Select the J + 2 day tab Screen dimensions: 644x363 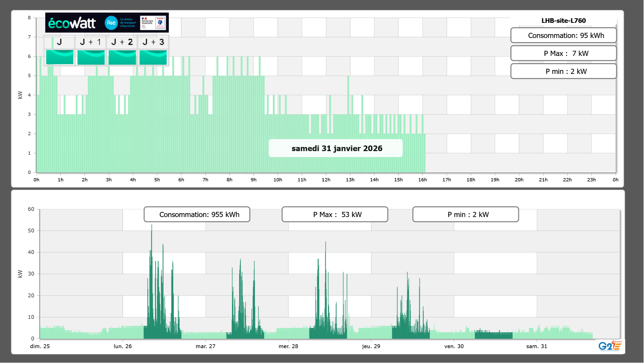122,42
